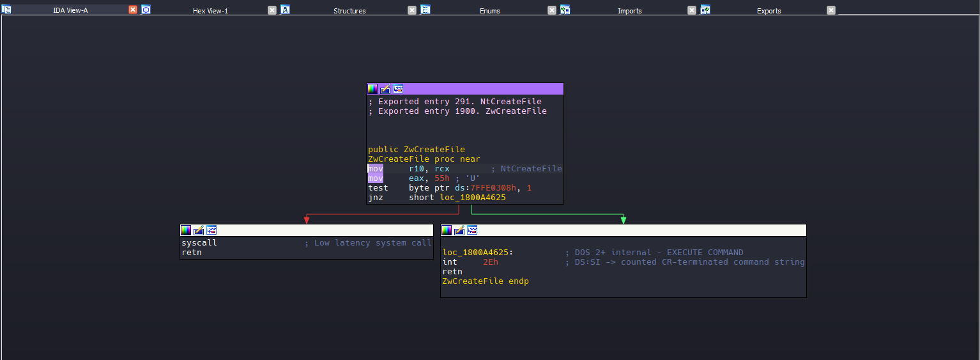980x360 pixels.
Task: Click the 'eax, 55h' operands
Action: 429,178
